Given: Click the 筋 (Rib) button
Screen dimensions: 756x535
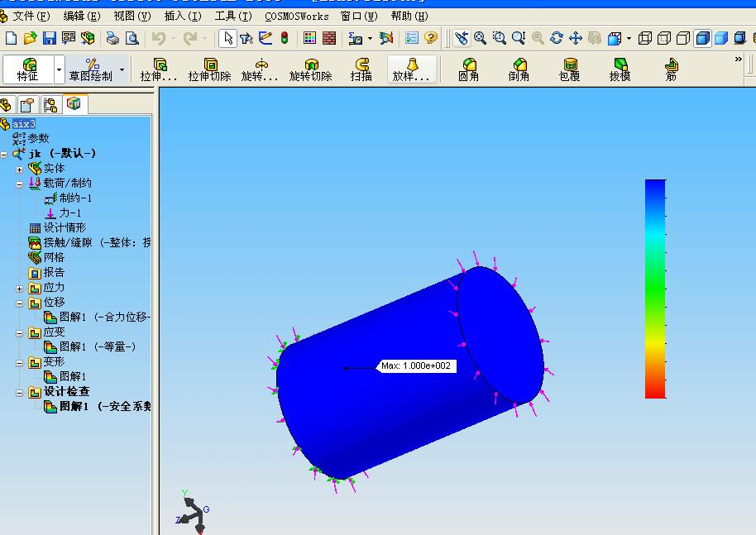Looking at the screenshot, I should click(x=671, y=69).
